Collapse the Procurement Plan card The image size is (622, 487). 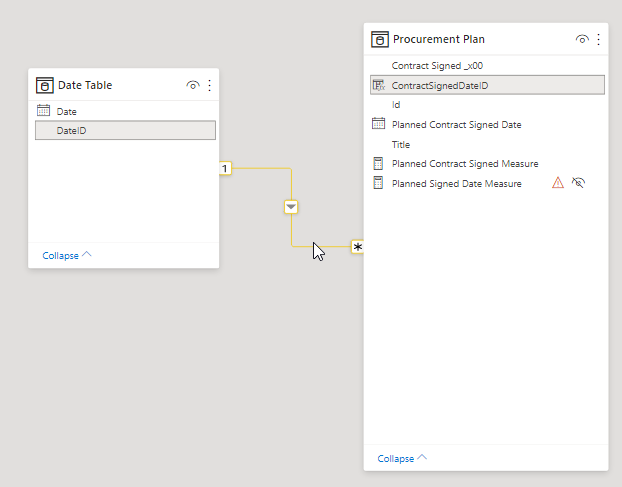pyautogui.click(x=402, y=458)
